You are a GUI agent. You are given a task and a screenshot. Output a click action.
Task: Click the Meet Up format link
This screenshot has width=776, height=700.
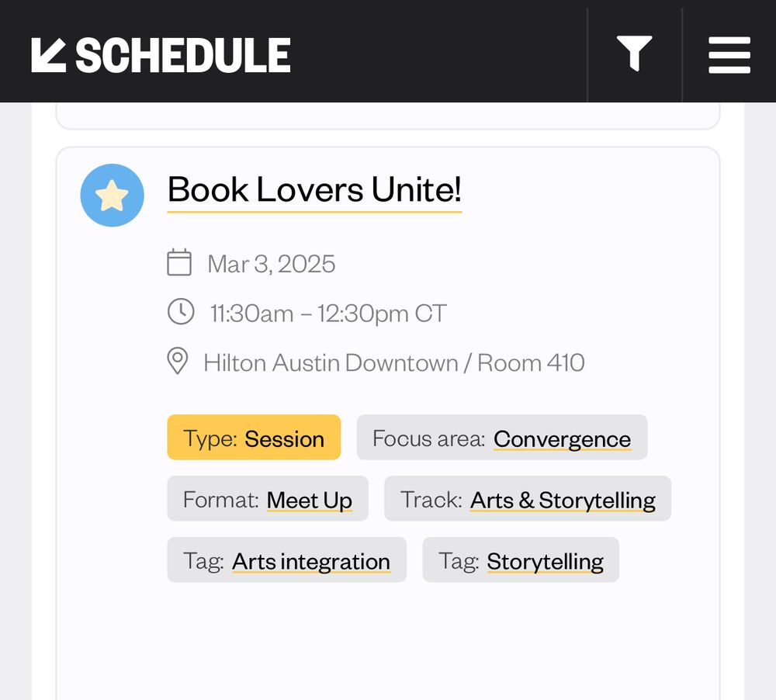(x=310, y=501)
